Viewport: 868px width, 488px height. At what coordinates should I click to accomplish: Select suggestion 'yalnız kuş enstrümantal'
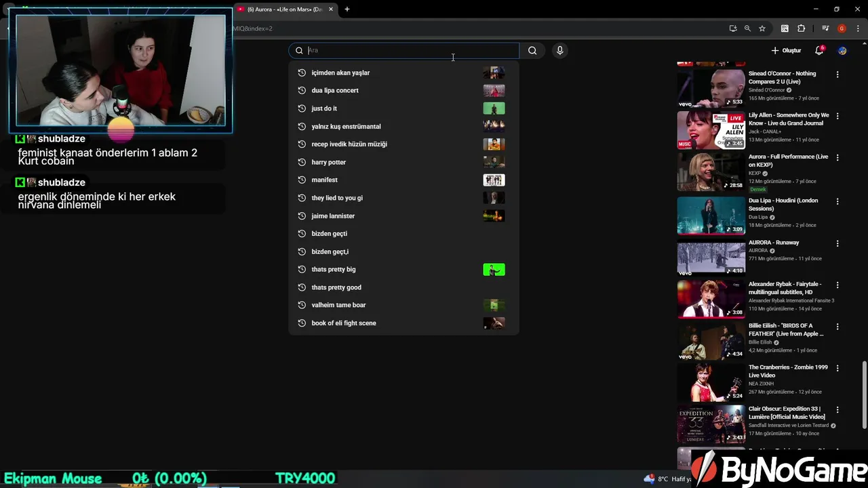click(x=403, y=126)
